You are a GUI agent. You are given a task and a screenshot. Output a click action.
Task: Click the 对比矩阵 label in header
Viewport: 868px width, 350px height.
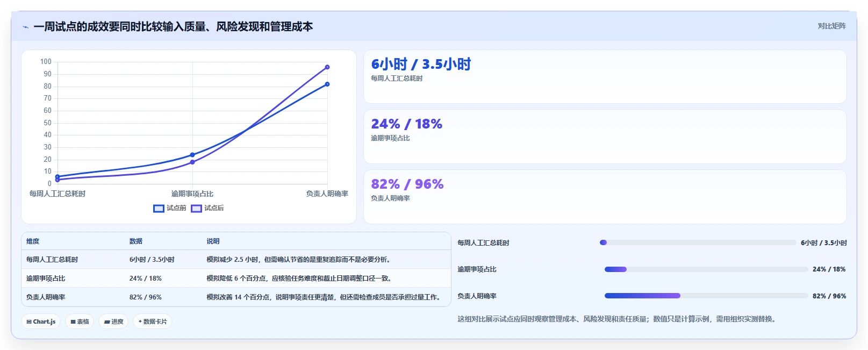click(832, 26)
